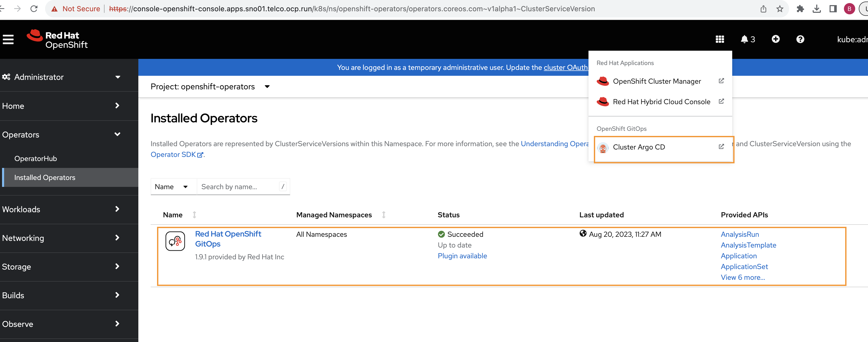Open the application launcher grid icon
The image size is (868, 342).
pyautogui.click(x=720, y=39)
